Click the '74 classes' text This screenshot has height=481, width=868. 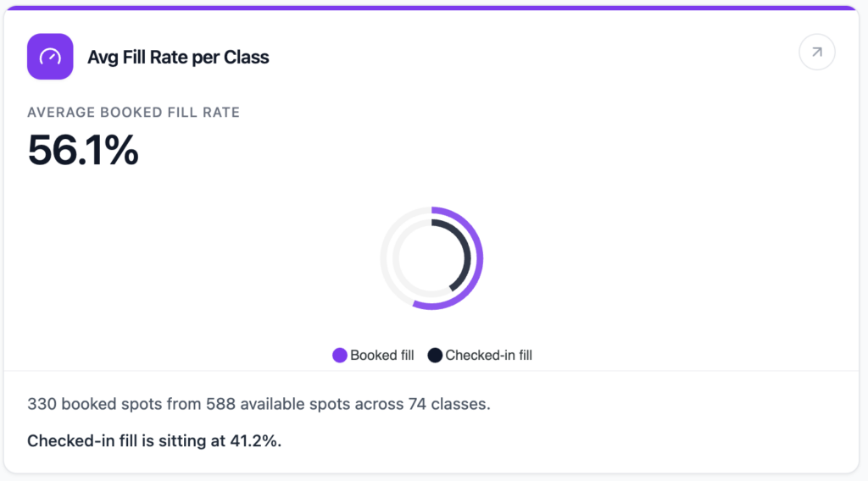454,404
